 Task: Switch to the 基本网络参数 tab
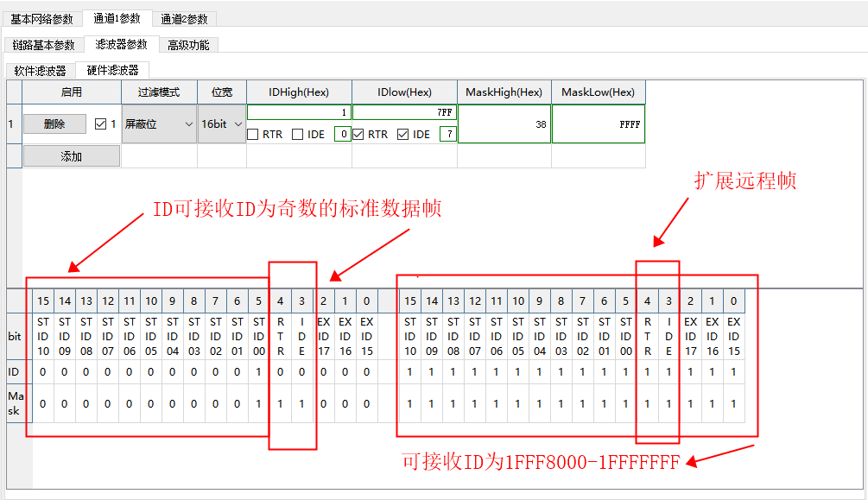point(41,18)
